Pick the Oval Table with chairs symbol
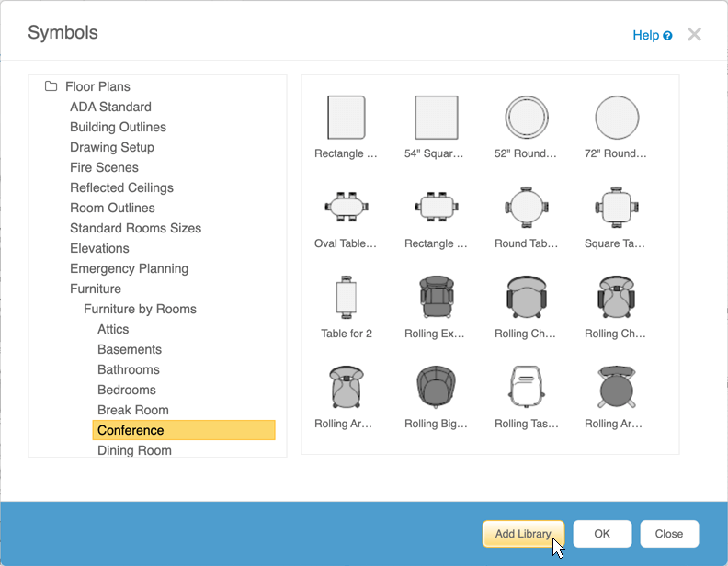 [347, 207]
